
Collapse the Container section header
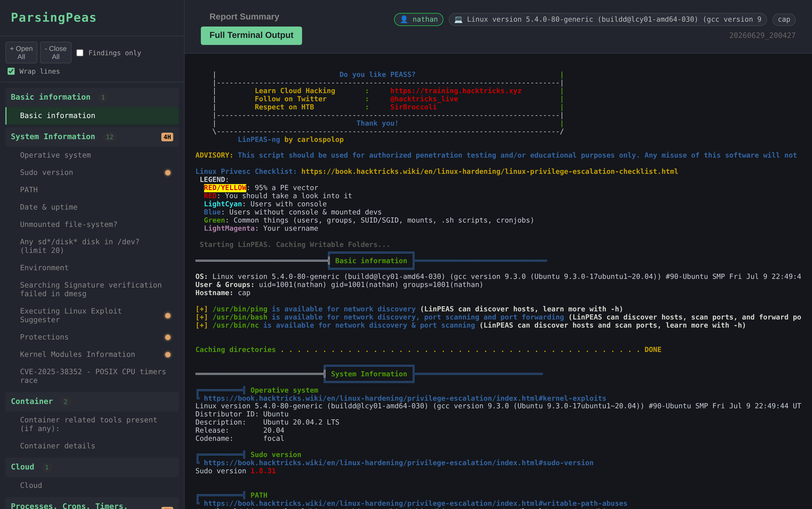coord(92,402)
